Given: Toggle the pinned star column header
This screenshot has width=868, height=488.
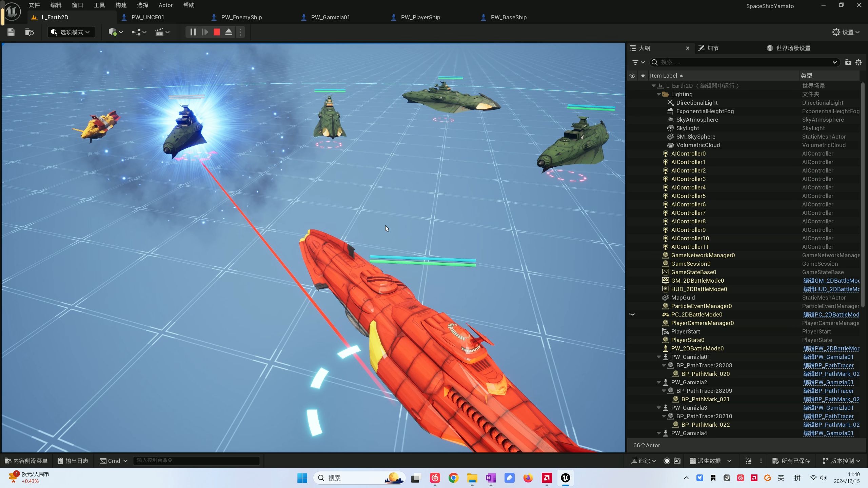Looking at the screenshot, I should point(643,76).
